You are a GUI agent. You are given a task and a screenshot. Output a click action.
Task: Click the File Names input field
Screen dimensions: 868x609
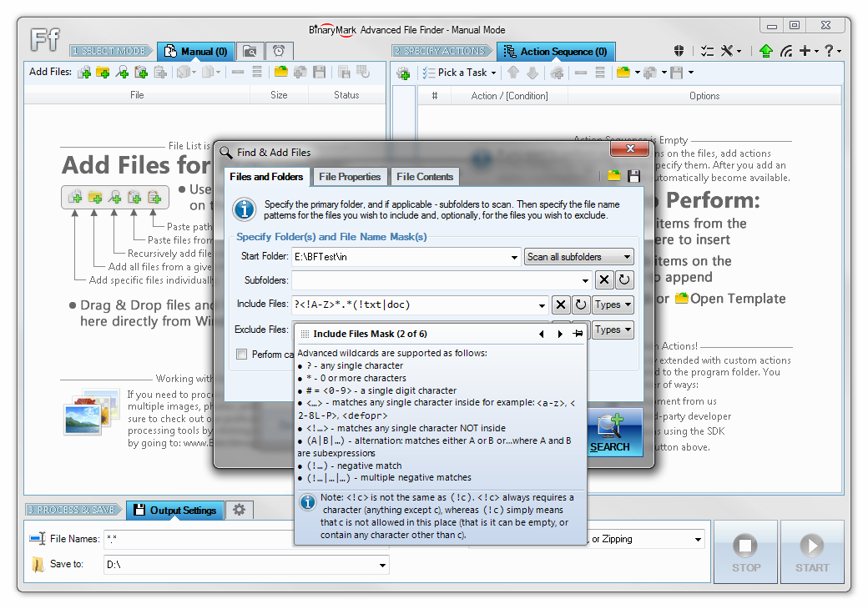(199, 539)
